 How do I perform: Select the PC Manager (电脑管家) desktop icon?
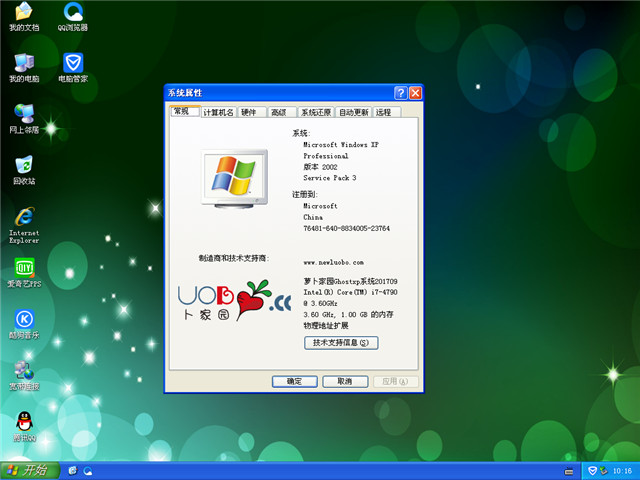(73, 68)
